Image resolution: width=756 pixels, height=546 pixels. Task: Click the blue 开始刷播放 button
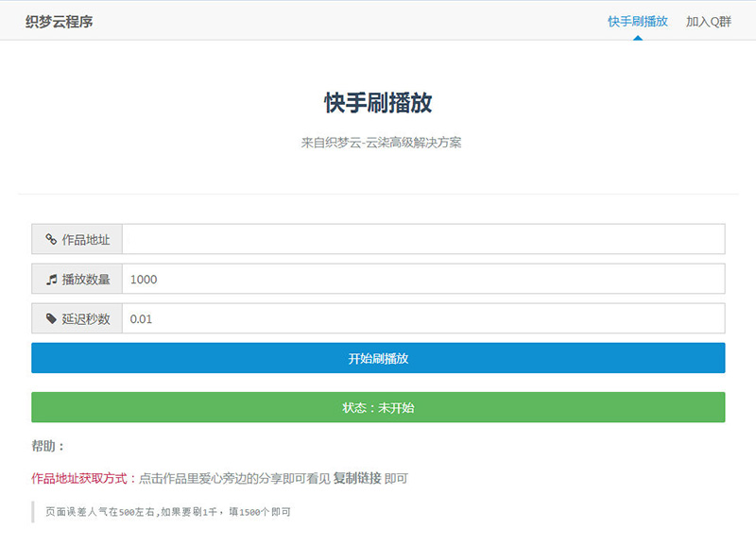(x=378, y=358)
